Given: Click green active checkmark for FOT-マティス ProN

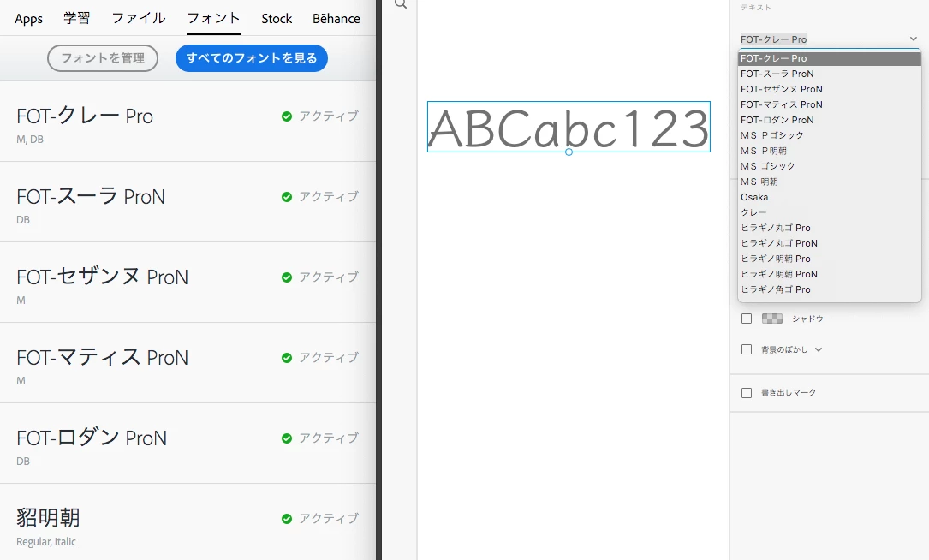Looking at the screenshot, I should 287,358.
